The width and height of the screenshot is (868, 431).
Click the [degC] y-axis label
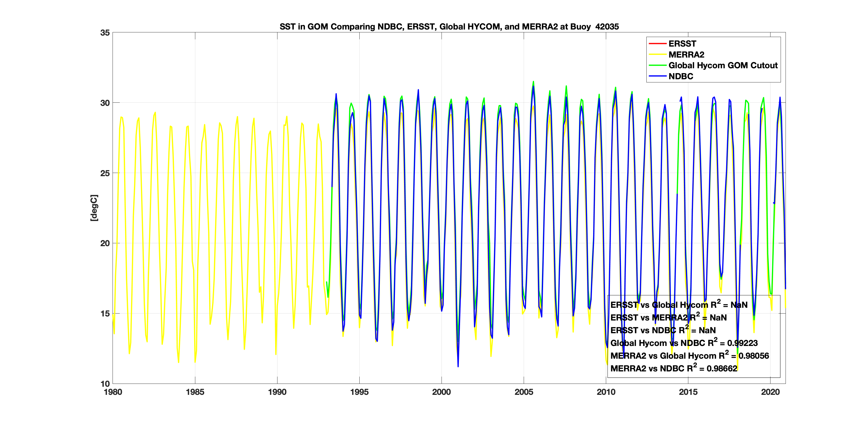(94, 208)
